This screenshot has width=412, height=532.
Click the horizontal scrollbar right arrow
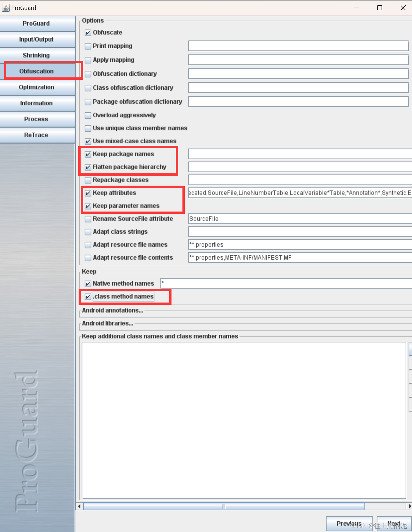click(409, 506)
